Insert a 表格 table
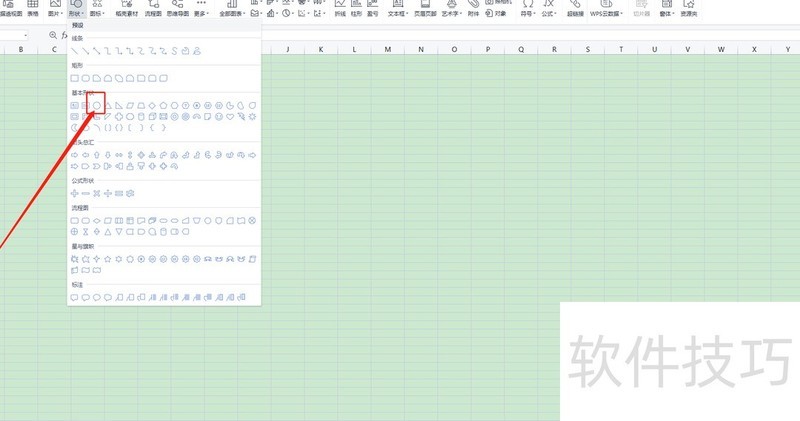 click(33, 9)
